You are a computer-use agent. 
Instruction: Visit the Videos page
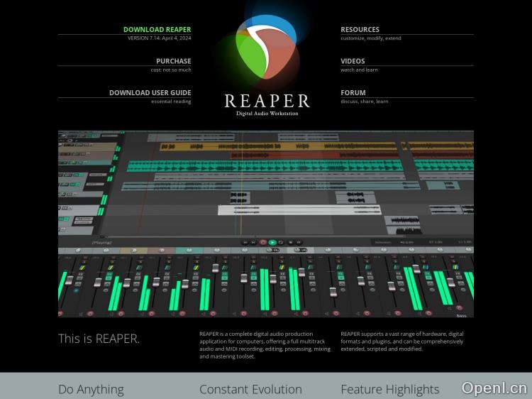point(353,61)
